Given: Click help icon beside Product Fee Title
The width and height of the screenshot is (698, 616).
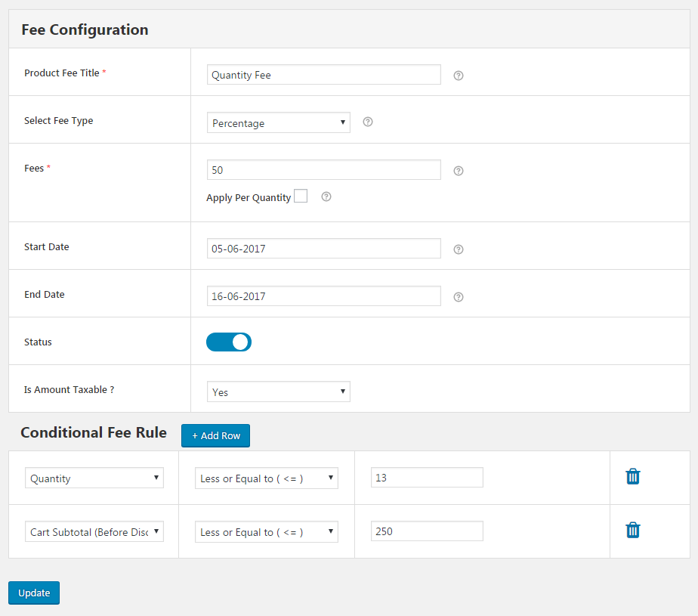Looking at the screenshot, I should pos(458,76).
